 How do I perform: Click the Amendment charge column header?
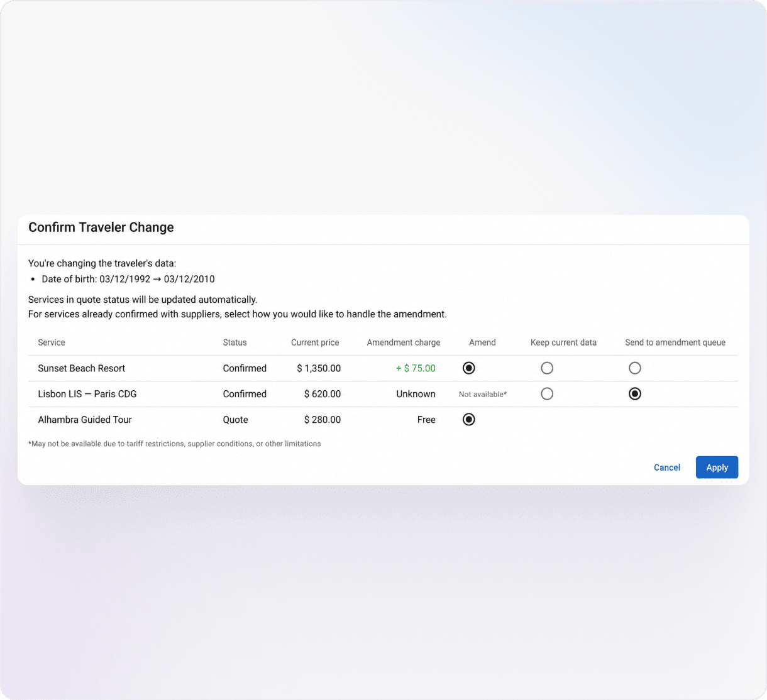click(404, 342)
